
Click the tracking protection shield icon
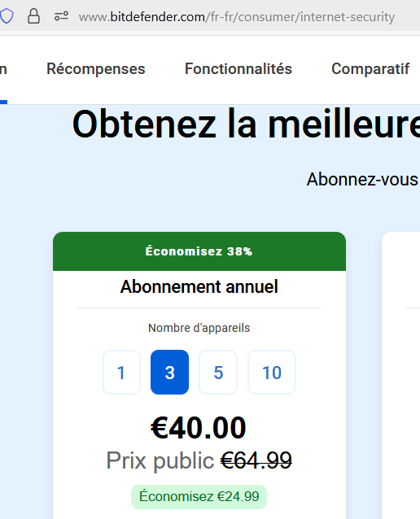tap(7, 16)
